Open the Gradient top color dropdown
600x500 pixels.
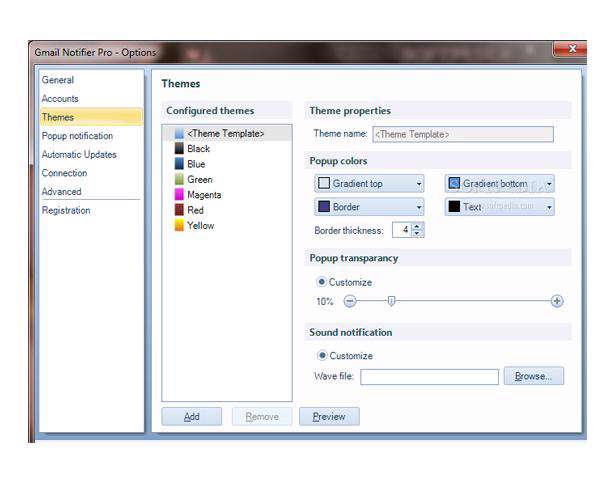point(419,184)
